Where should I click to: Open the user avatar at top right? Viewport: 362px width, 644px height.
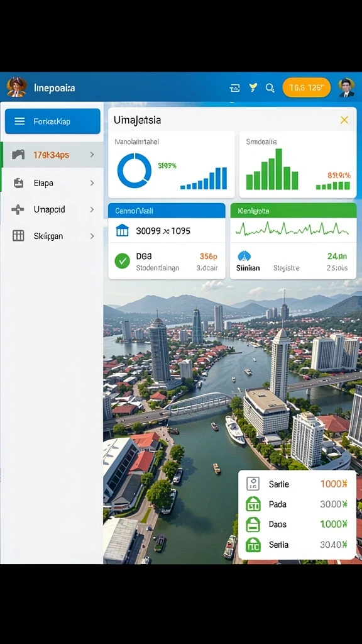[346, 87]
